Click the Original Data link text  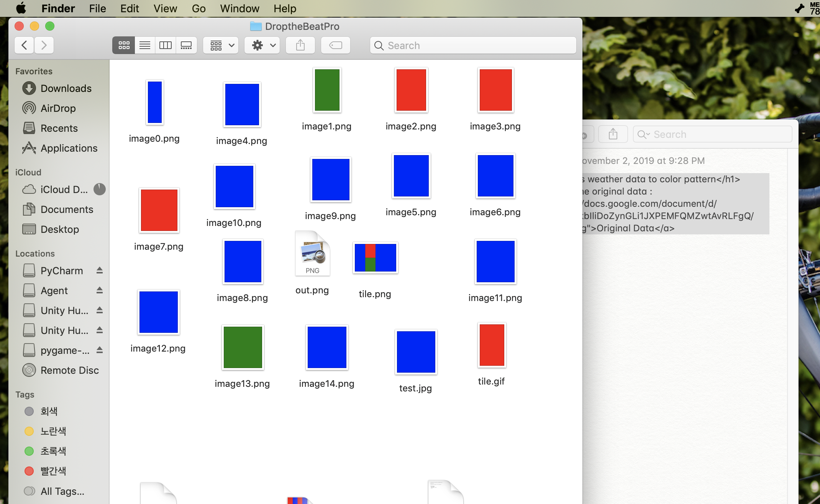[625, 228]
